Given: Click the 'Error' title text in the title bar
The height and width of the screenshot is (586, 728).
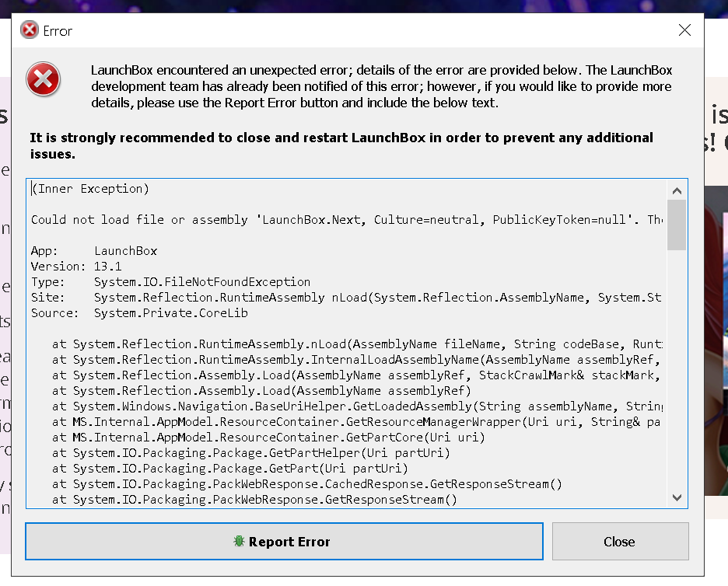Looking at the screenshot, I should pyautogui.click(x=58, y=31).
